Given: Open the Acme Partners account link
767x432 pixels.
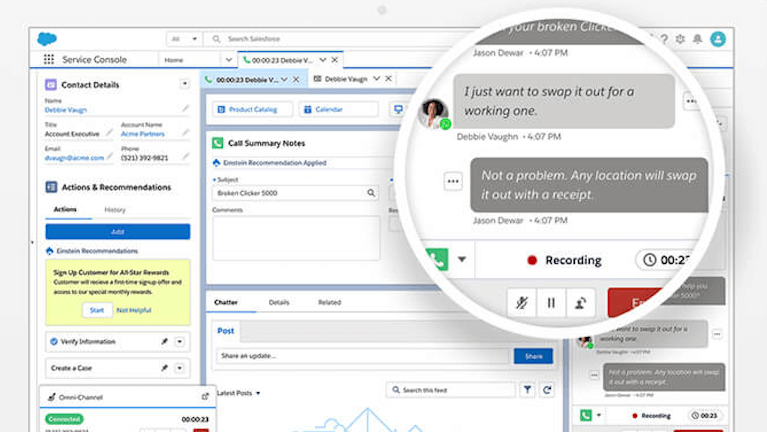Looking at the screenshot, I should (143, 134).
